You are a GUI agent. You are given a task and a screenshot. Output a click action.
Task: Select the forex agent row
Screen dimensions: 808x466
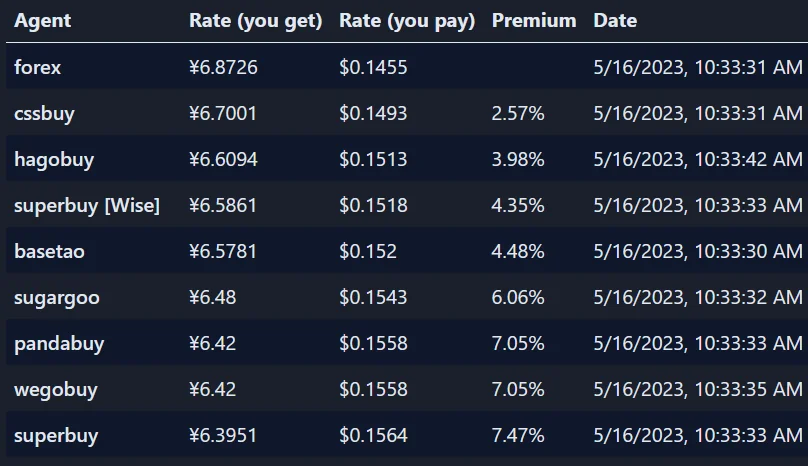coord(407,67)
